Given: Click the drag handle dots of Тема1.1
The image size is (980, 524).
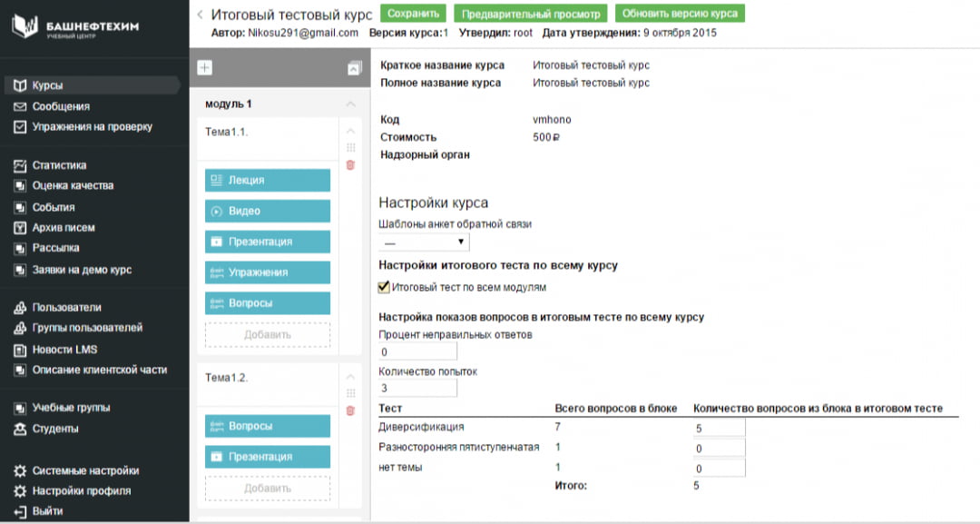Looking at the screenshot, I should (350, 148).
